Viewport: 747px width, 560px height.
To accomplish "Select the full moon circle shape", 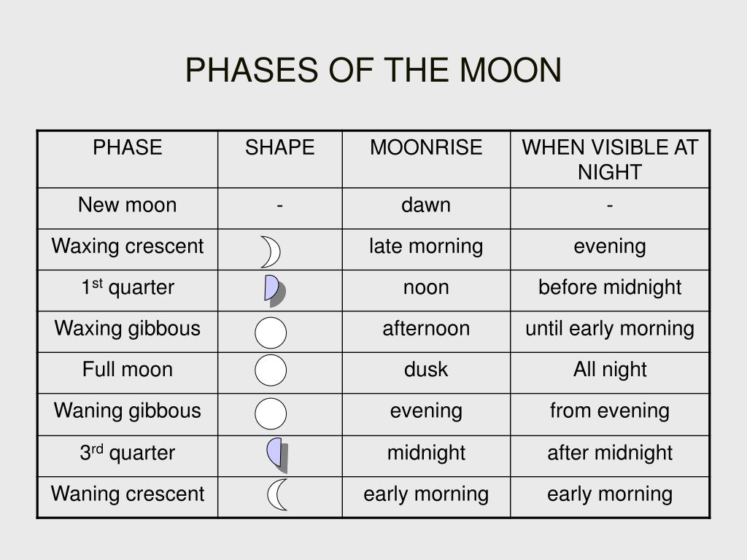I will point(271,370).
